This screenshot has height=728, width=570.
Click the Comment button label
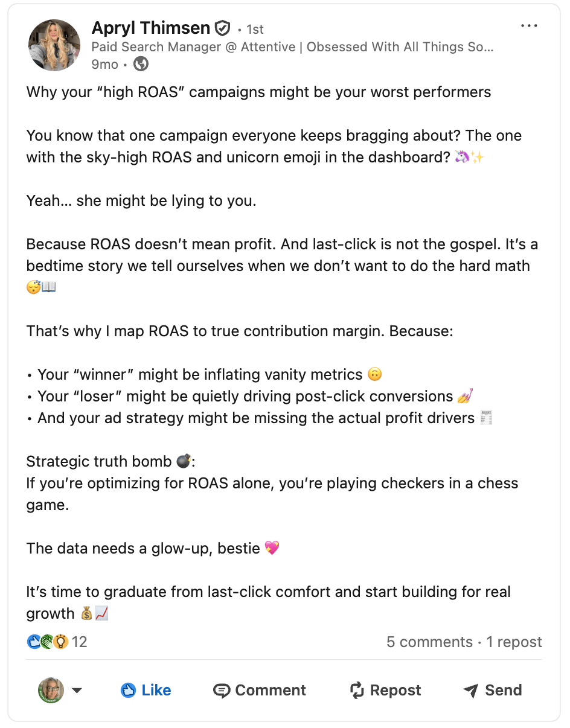pyautogui.click(x=271, y=691)
